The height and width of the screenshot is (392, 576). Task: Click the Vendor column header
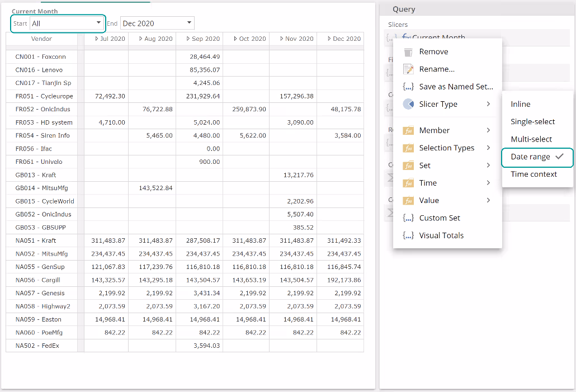(41, 39)
